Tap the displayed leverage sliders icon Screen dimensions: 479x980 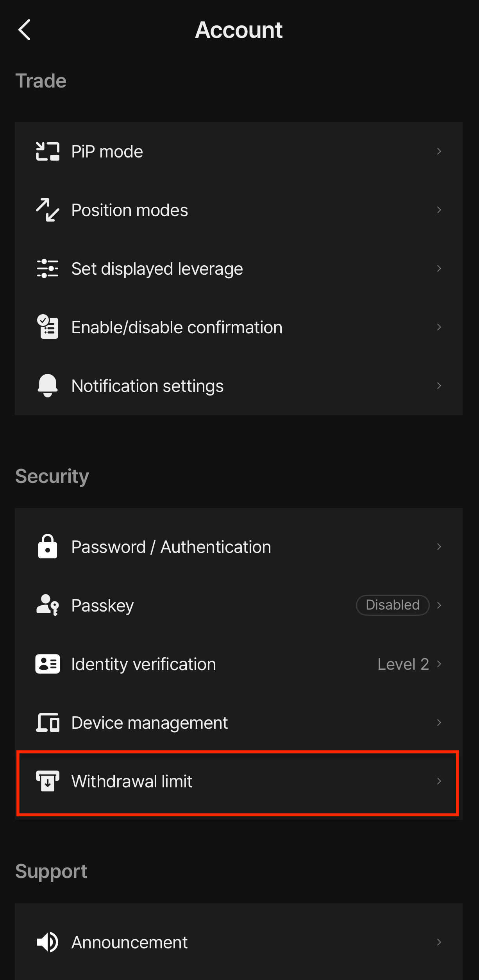[48, 268]
